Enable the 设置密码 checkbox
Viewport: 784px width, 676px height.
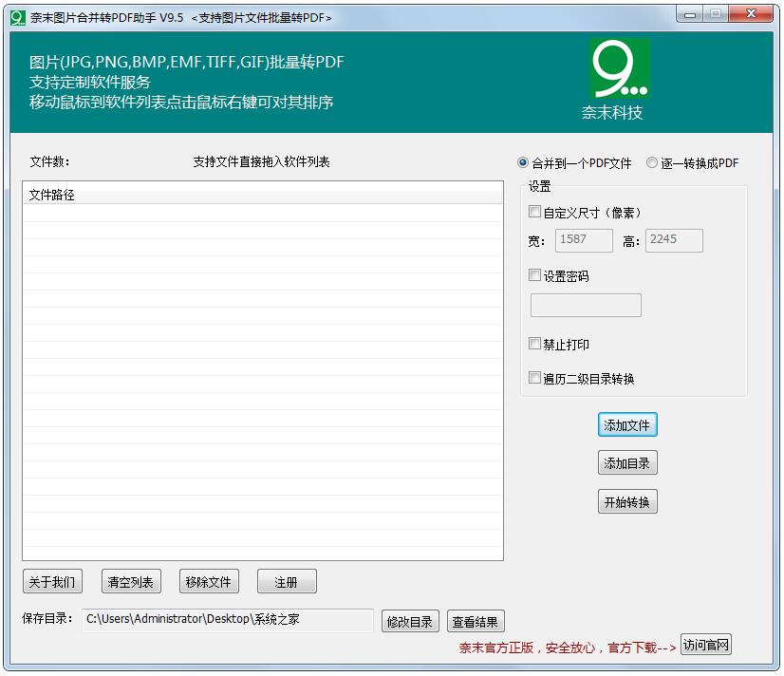point(534,275)
